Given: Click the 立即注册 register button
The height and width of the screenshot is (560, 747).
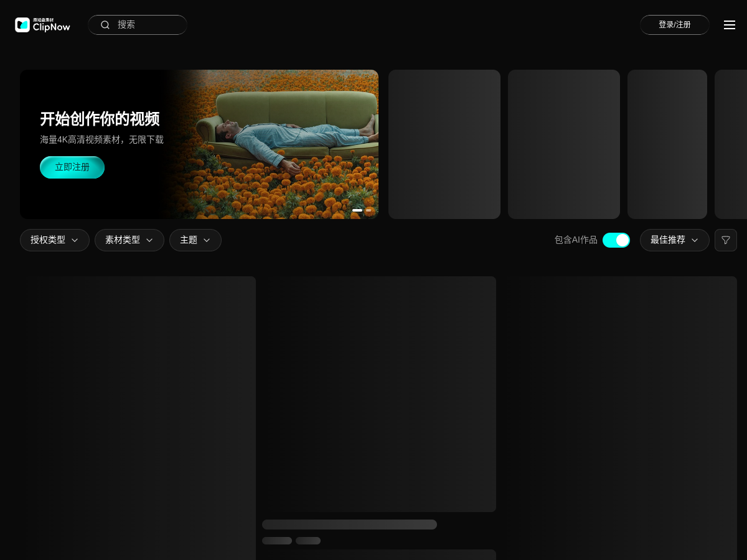Looking at the screenshot, I should [x=72, y=167].
